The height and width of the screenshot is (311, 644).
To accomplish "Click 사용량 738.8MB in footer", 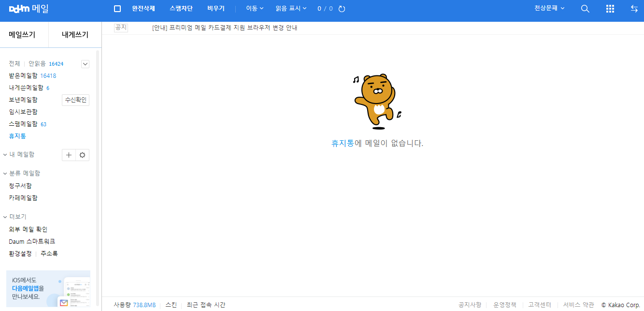I will [135, 305].
